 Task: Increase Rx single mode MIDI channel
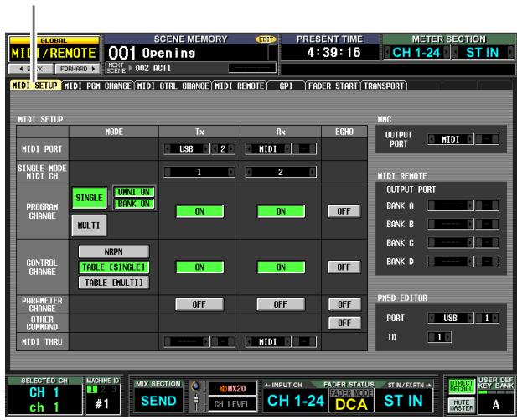(x=312, y=172)
